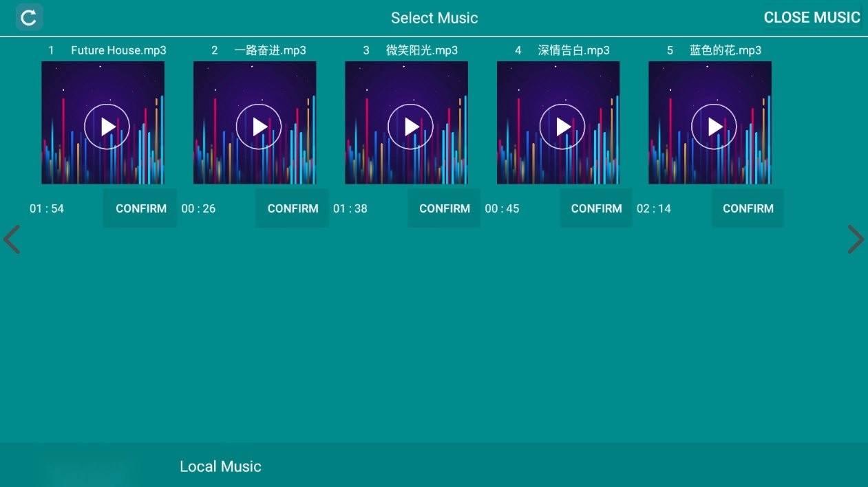
Task: Confirm the 00:26 track selection
Action: [x=293, y=208]
